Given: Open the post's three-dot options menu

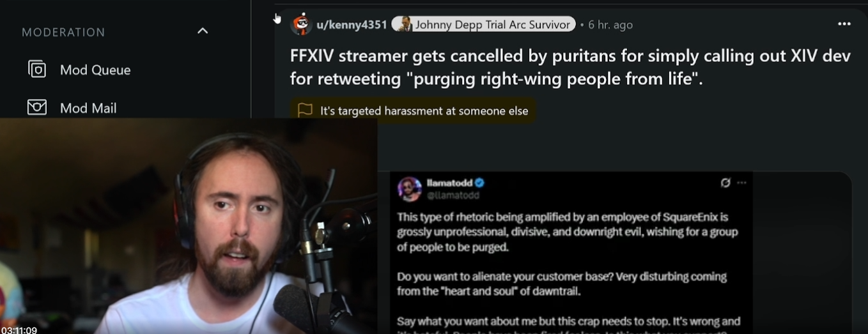Looking at the screenshot, I should coord(844,24).
